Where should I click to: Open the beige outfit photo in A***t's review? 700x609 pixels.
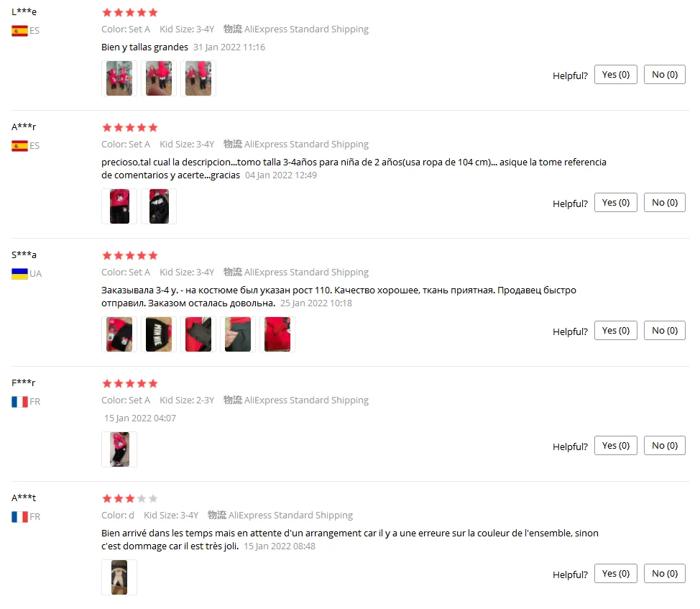point(119,577)
